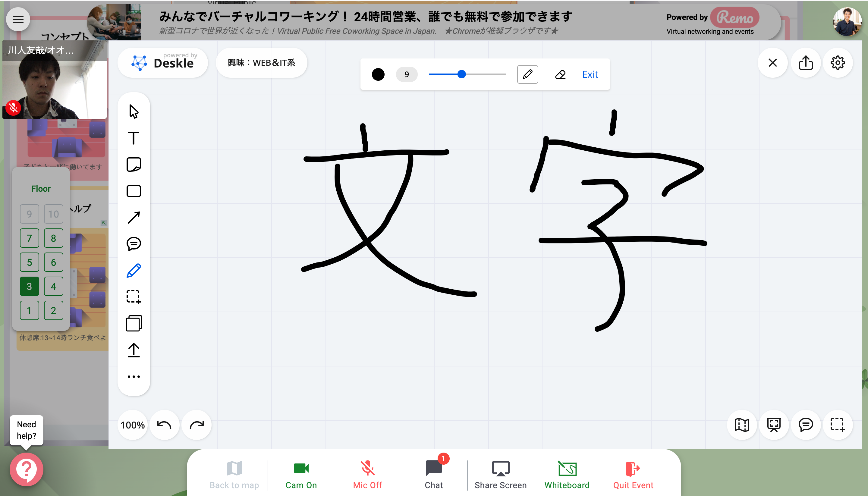Image resolution: width=868 pixels, height=496 pixels.
Task: Click the Need help question mark bubble
Action: pyautogui.click(x=26, y=469)
